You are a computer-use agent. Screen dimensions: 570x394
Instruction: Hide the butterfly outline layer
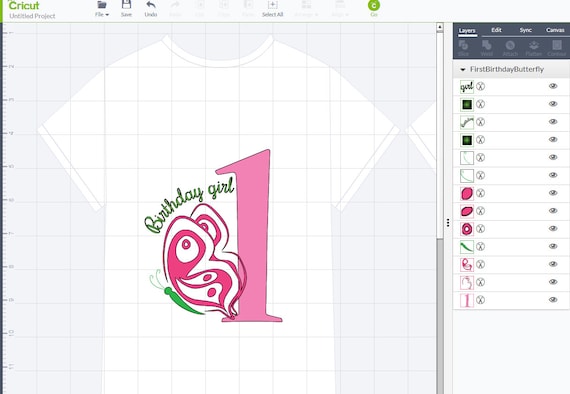click(553, 282)
